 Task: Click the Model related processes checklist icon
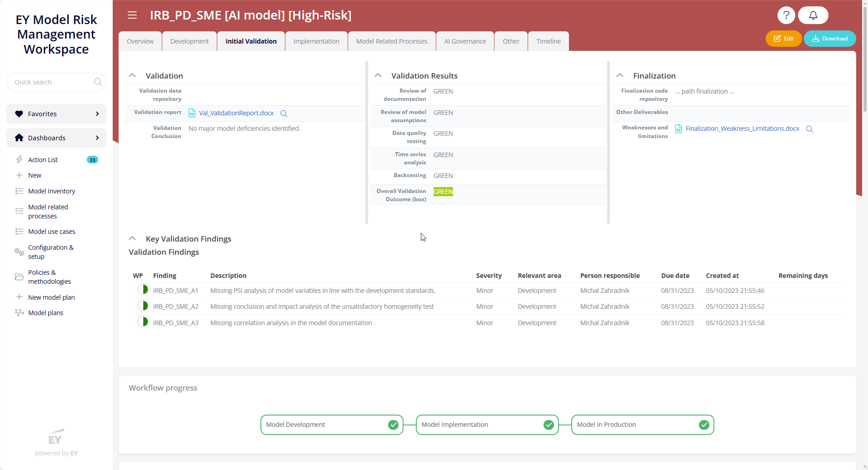pyautogui.click(x=19, y=211)
